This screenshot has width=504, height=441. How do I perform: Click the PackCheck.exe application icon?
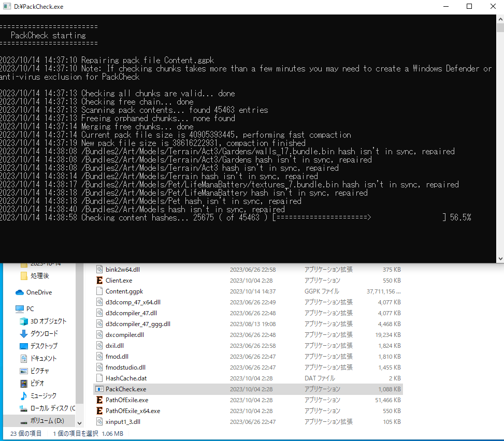(99, 389)
